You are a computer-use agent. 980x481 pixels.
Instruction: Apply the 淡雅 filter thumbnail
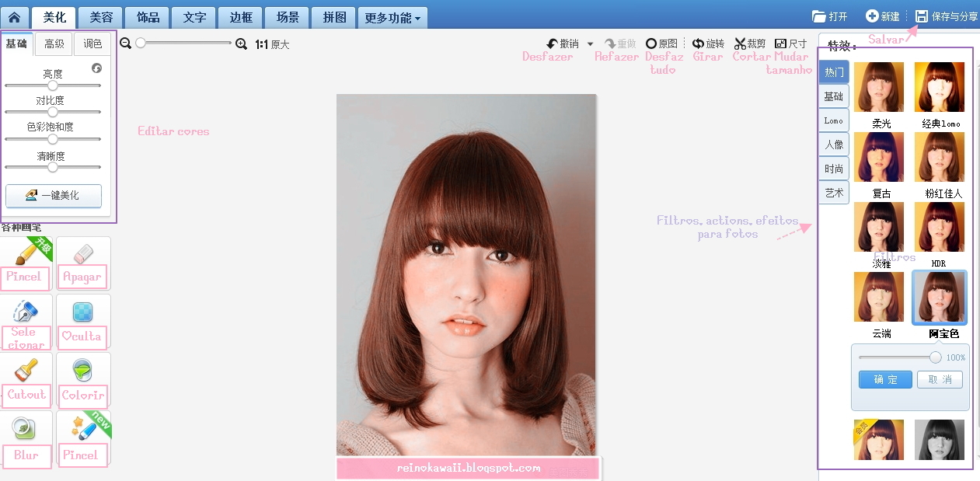pyautogui.click(x=879, y=227)
